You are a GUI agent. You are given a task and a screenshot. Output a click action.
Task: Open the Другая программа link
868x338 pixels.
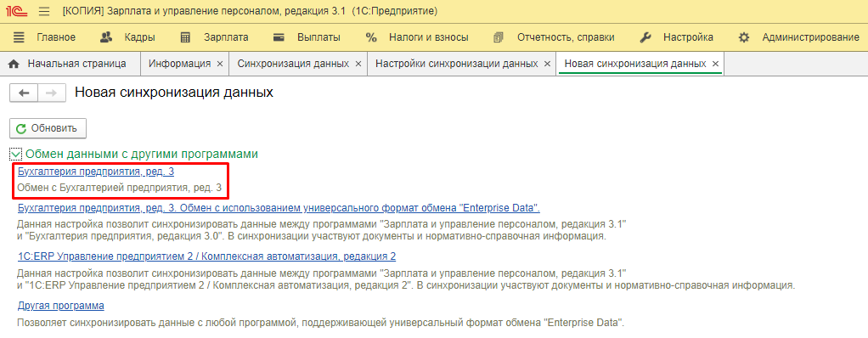pos(61,306)
